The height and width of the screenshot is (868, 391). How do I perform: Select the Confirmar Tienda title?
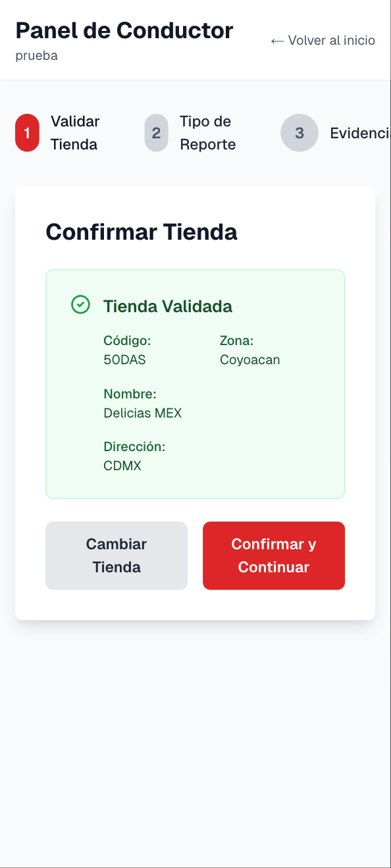(x=142, y=232)
